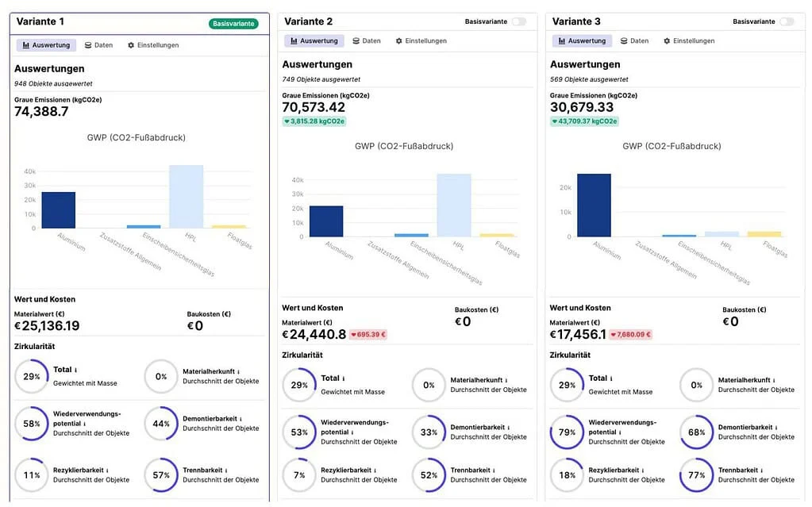
Task: Click the dark blue Aluminium bar in Variante 3
Action: [x=594, y=205]
